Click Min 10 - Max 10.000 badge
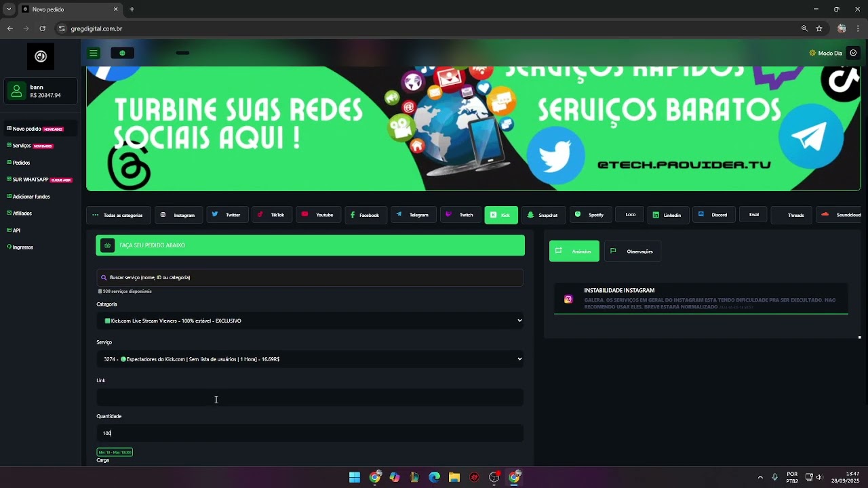 click(x=115, y=452)
